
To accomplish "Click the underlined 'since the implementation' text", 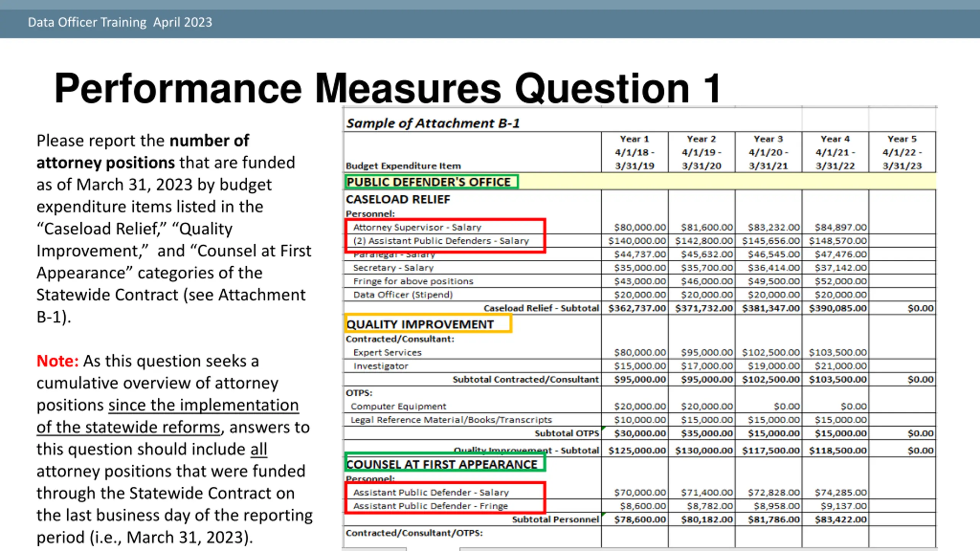I will 203,405.
